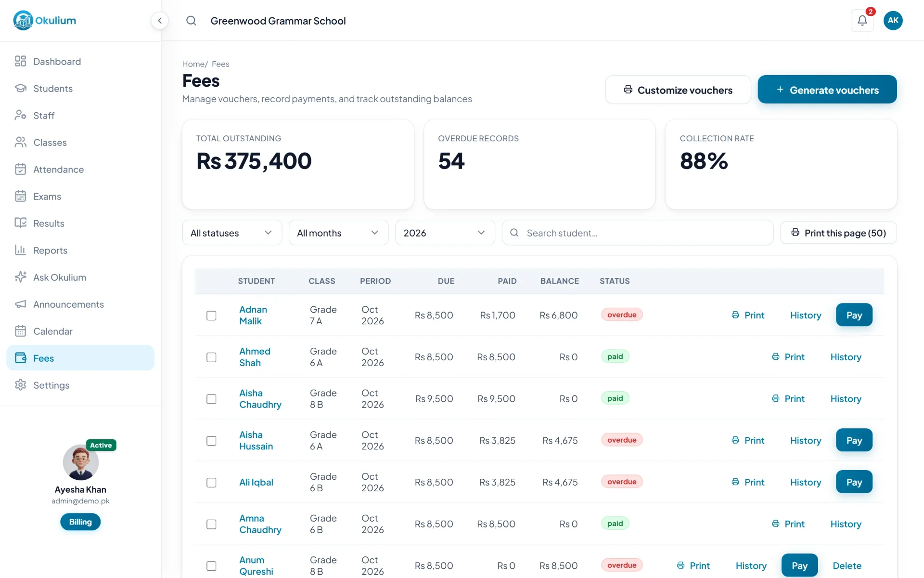
Task: Click the Dashboard grid icon
Action: click(20, 61)
